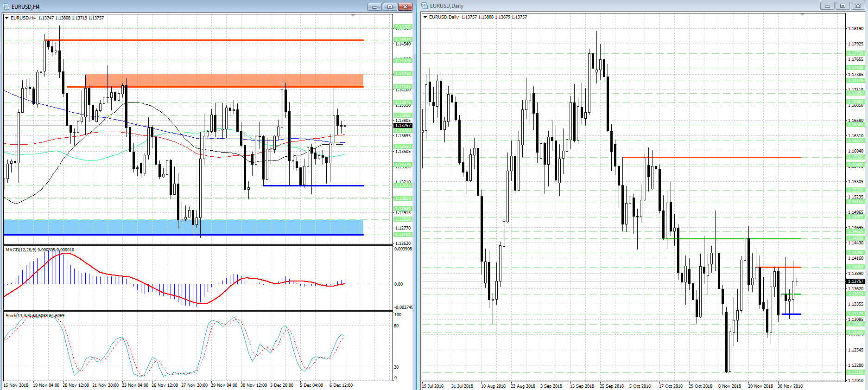Screen dimensions: 868x390
Task: Click the 0.003908 value on MACD scale
Action: [403, 249]
